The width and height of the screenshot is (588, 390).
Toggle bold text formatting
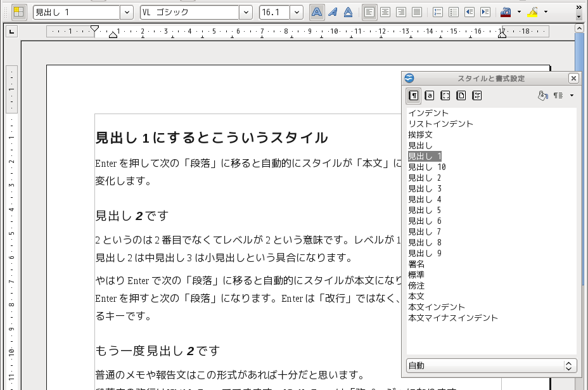click(316, 12)
